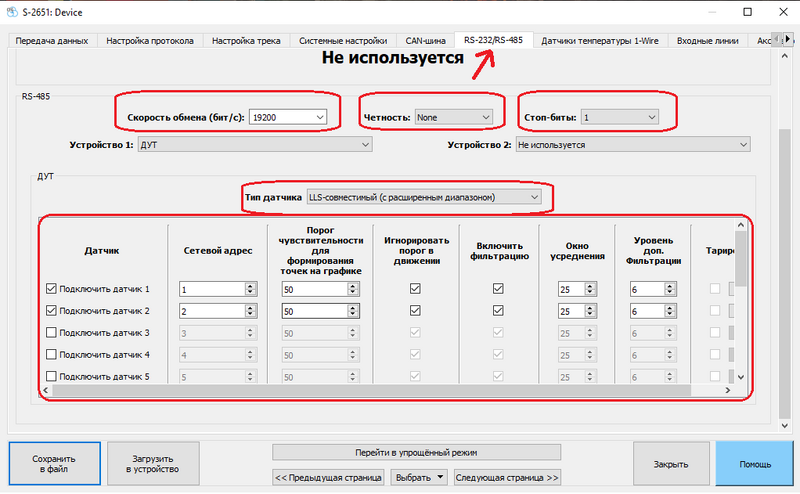Viewport: 800px width, 494px height.
Task: Increase Сетевой адрес of sensor 1
Action: pyautogui.click(x=250, y=286)
